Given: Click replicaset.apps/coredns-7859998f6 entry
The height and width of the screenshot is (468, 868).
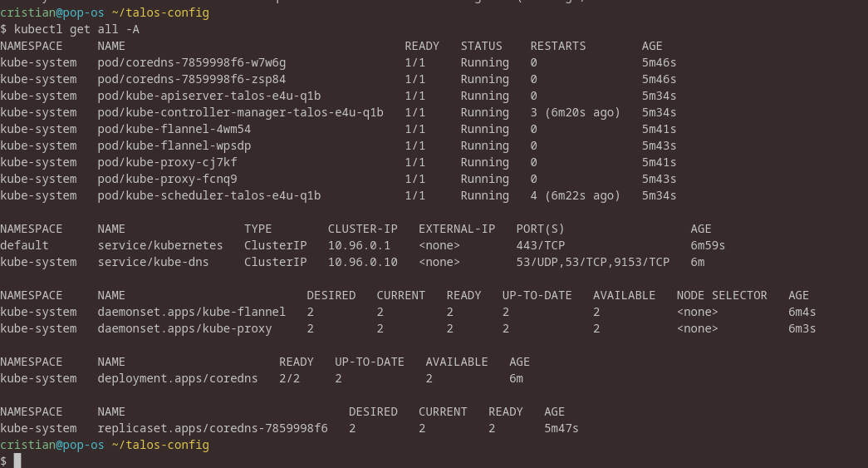Looking at the screenshot, I should (213, 428).
